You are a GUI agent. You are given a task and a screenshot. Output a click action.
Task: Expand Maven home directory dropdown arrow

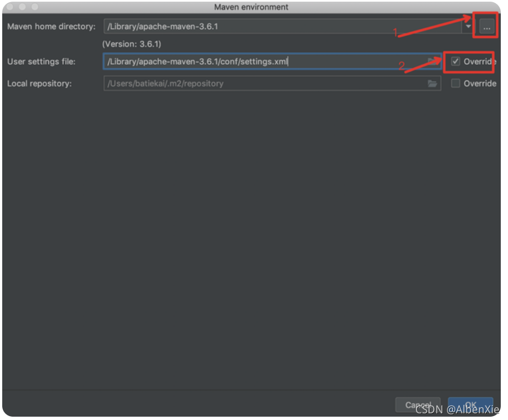(468, 26)
